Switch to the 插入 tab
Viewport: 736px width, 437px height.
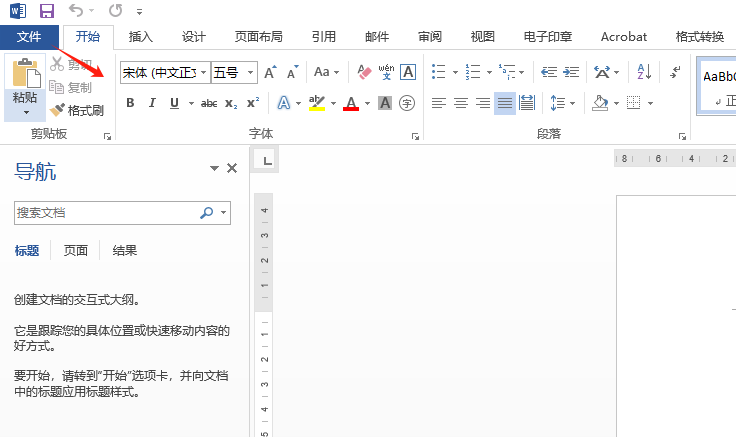[141, 37]
